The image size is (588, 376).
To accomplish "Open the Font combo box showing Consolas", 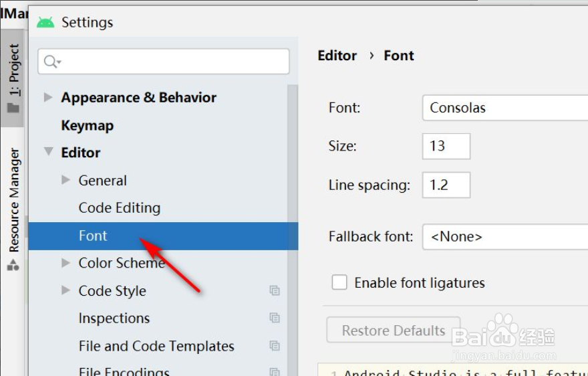I will coord(504,108).
